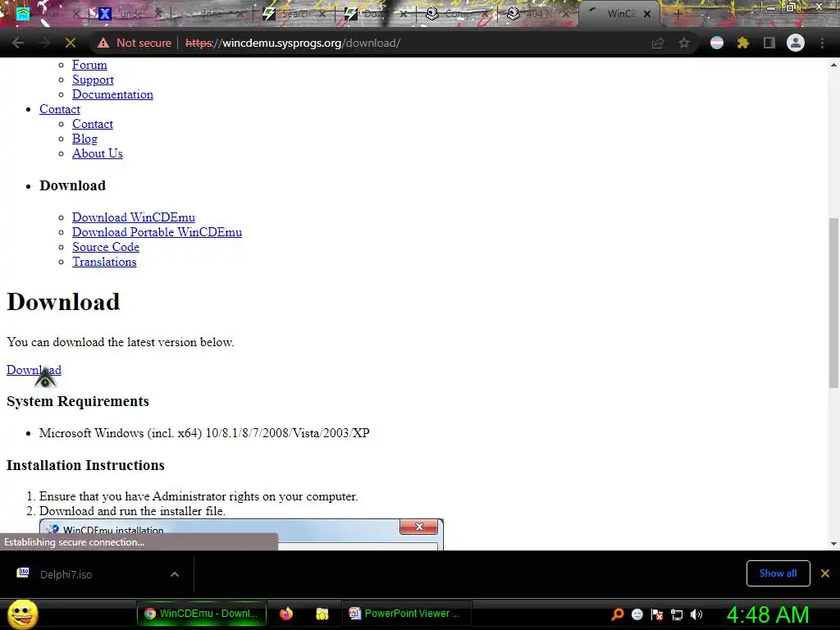Open the Source Code link
Image resolution: width=840 pixels, height=630 pixels.
point(106,247)
